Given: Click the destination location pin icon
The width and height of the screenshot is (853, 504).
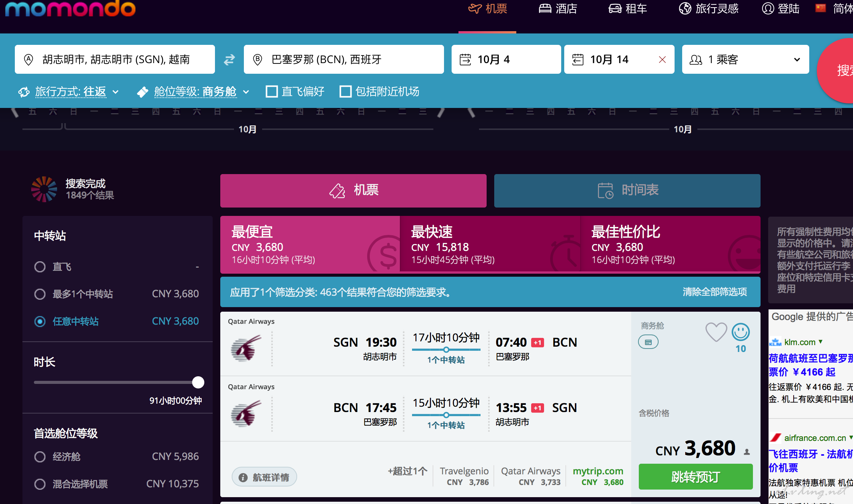Looking at the screenshot, I should click(258, 60).
